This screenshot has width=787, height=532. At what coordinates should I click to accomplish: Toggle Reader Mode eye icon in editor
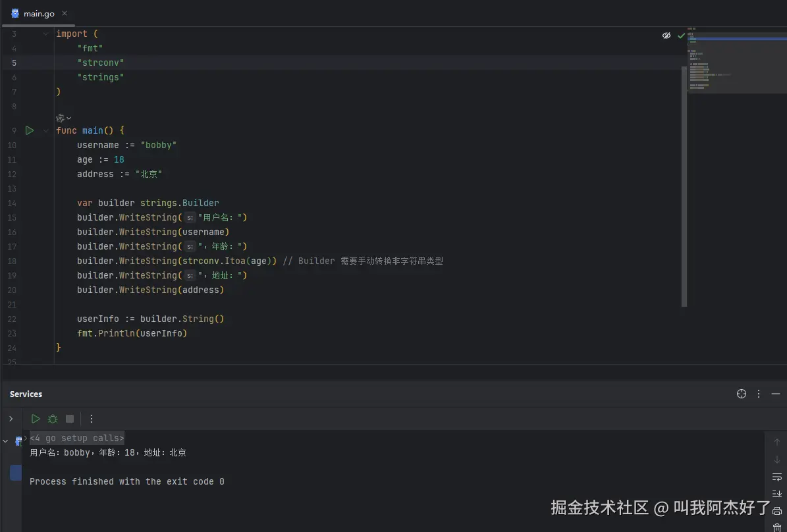coord(666,36)
